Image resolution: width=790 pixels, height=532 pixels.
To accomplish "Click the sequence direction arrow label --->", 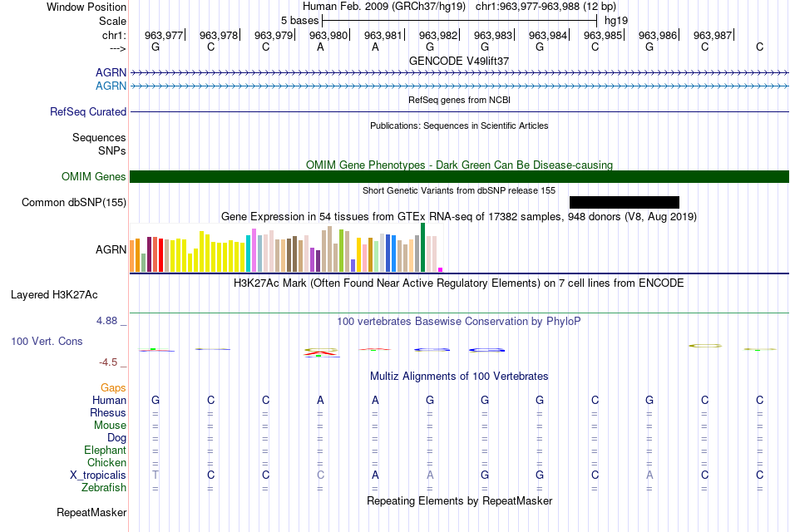I will click(118, 48).
